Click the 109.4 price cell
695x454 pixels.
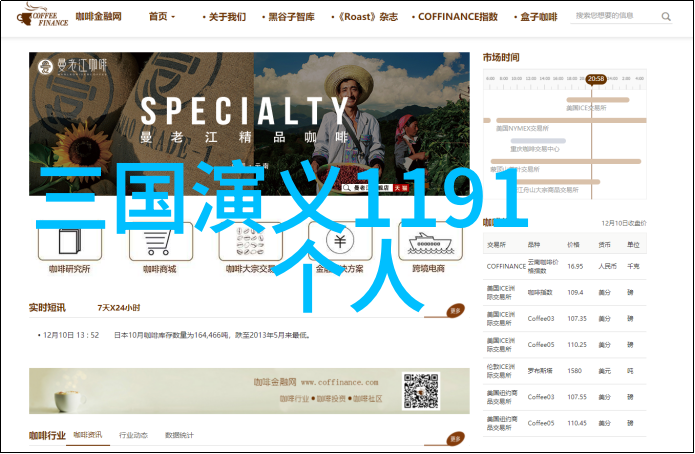pyautogui.click(x=575, y=293)
